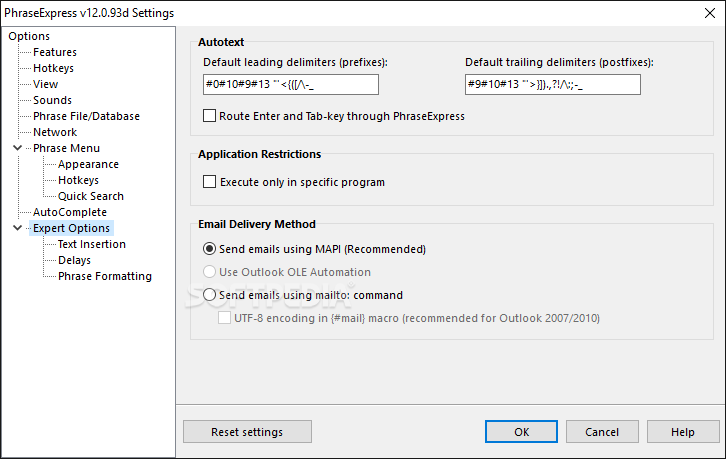Enable Route Enter and Tab-key checkbox

(x=209, y=115)
